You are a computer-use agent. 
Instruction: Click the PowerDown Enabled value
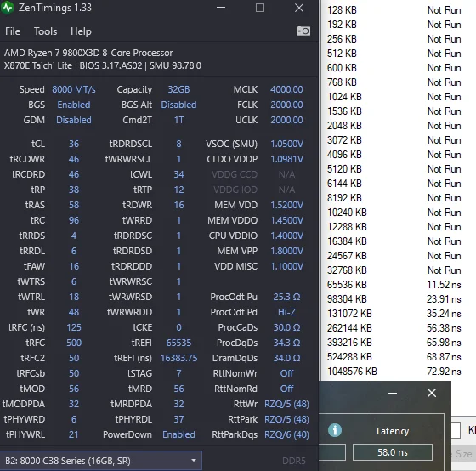[x=178, y=434]
